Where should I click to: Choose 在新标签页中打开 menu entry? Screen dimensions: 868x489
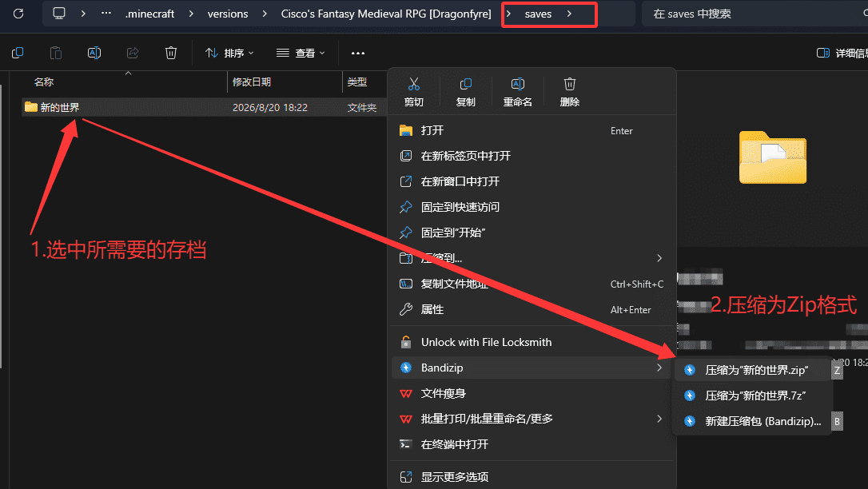click(532, 156)
